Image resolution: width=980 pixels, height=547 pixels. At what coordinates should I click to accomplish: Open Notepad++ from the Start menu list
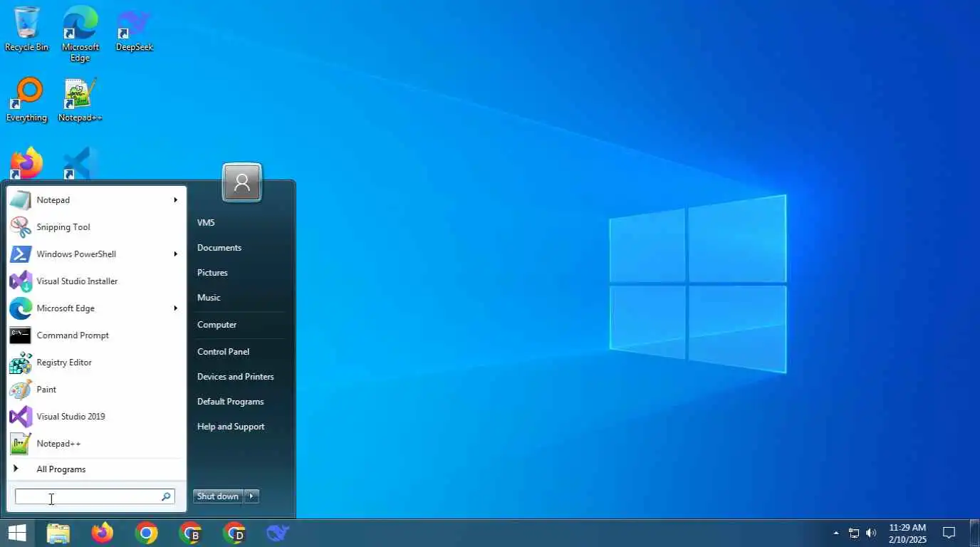[95, 444]
